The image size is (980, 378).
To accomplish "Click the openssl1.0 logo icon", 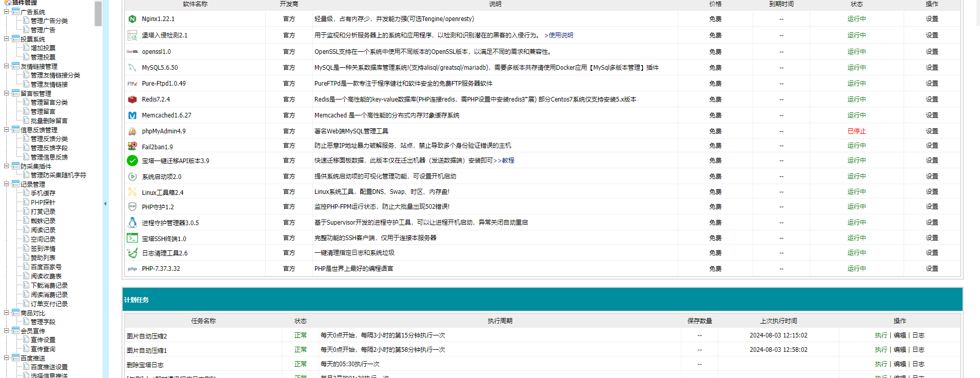I will click(x=132, y=52).
